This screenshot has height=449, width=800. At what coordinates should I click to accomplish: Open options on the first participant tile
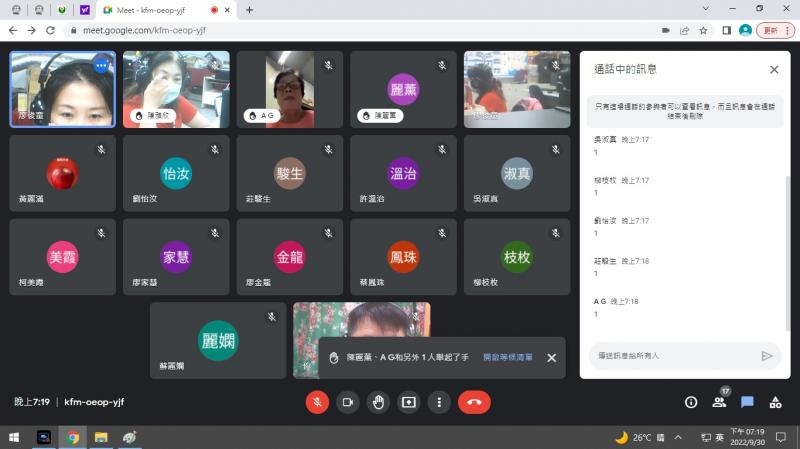point(100,65)
